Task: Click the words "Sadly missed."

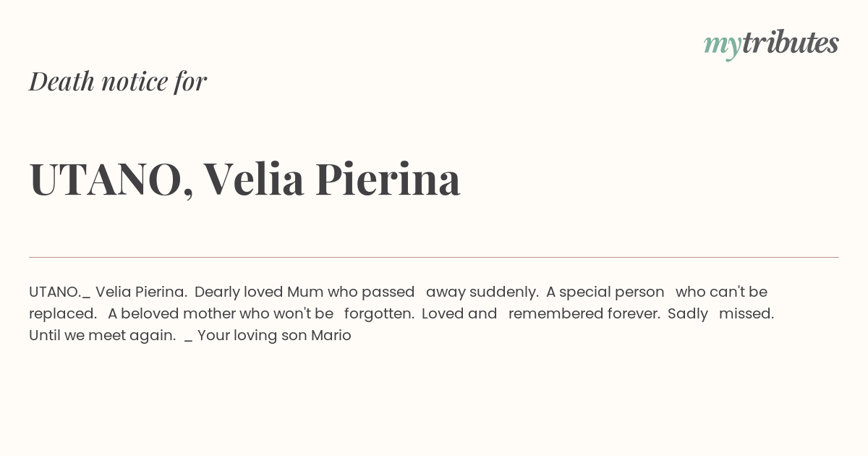Action: 720,313
